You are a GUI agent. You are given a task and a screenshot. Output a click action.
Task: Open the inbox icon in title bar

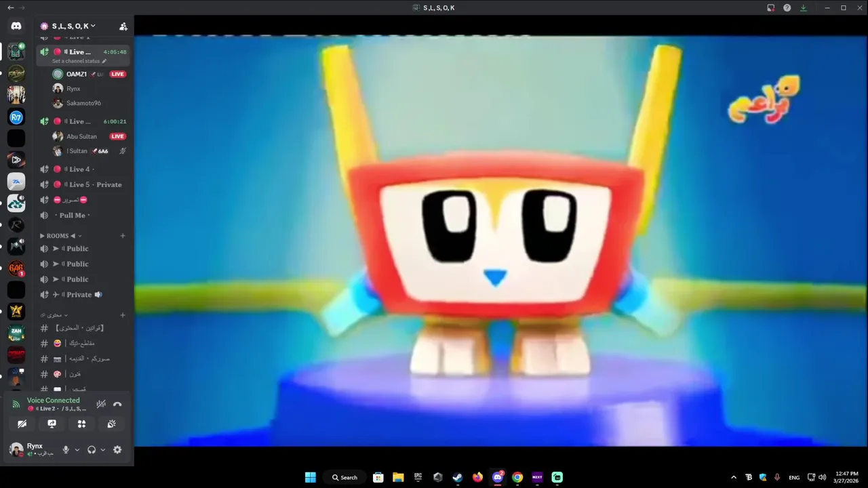click(770, 7)
